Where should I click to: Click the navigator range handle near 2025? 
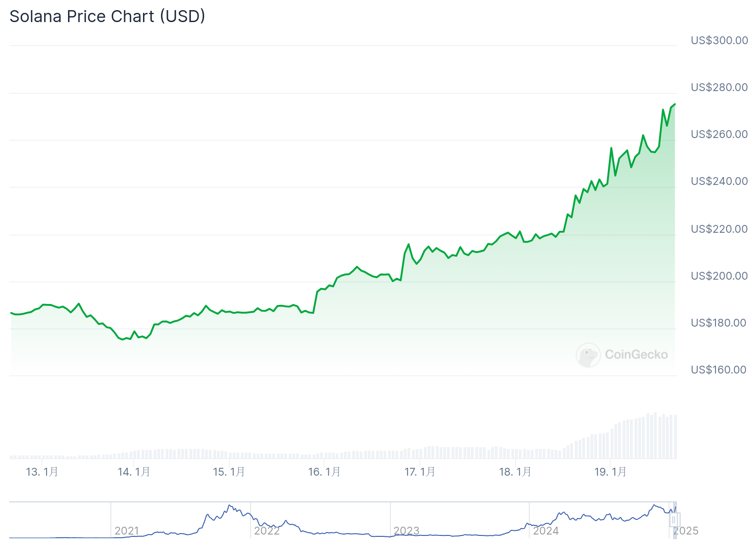(674, 520)
